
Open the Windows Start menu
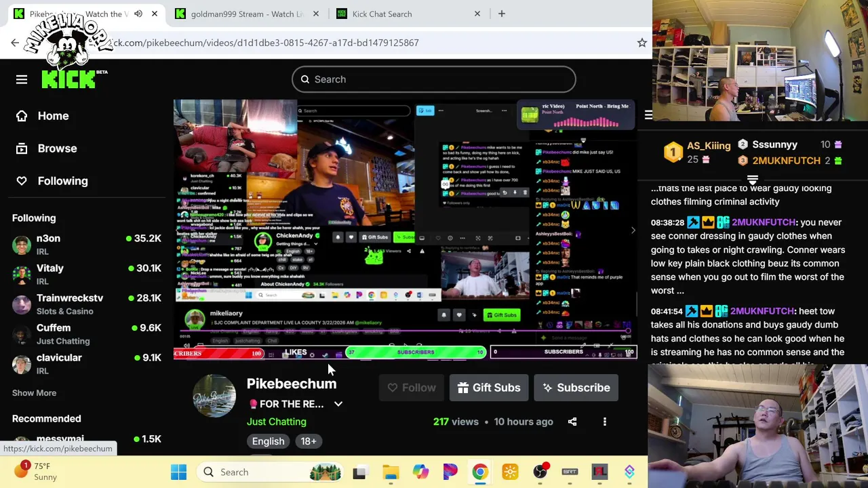179,472
